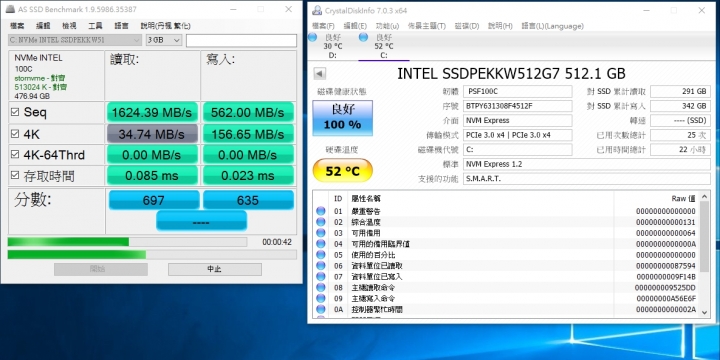This screenshot has width=720, height=360.
Task: Click the status orb for attribute 02 綜合溫度
Action: click(x=321, y=222)
